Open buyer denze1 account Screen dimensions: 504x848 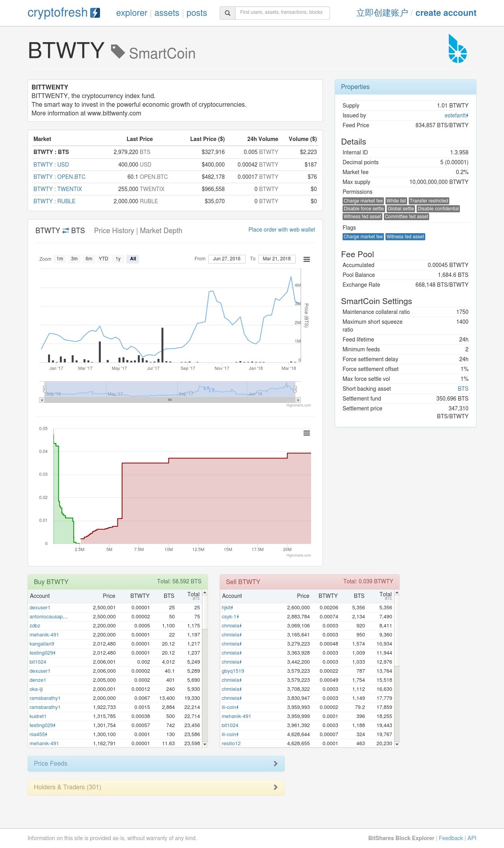[38, 680]
